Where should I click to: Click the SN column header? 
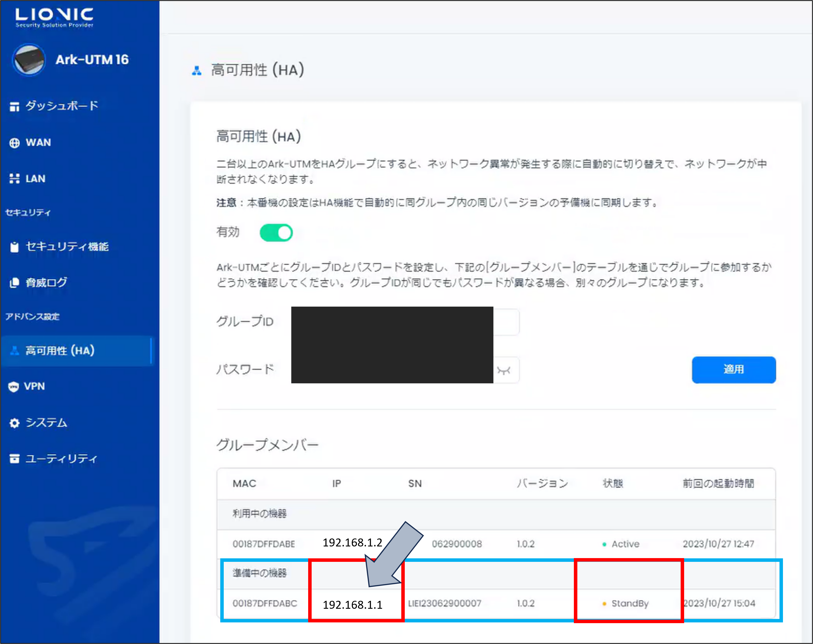(415, 483)
